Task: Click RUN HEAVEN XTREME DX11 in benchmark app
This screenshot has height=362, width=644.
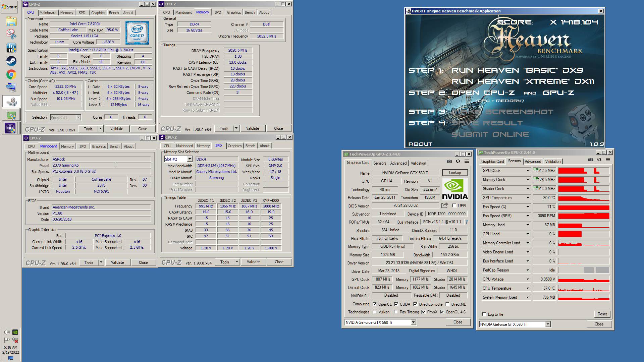Action: pos(523,81)
